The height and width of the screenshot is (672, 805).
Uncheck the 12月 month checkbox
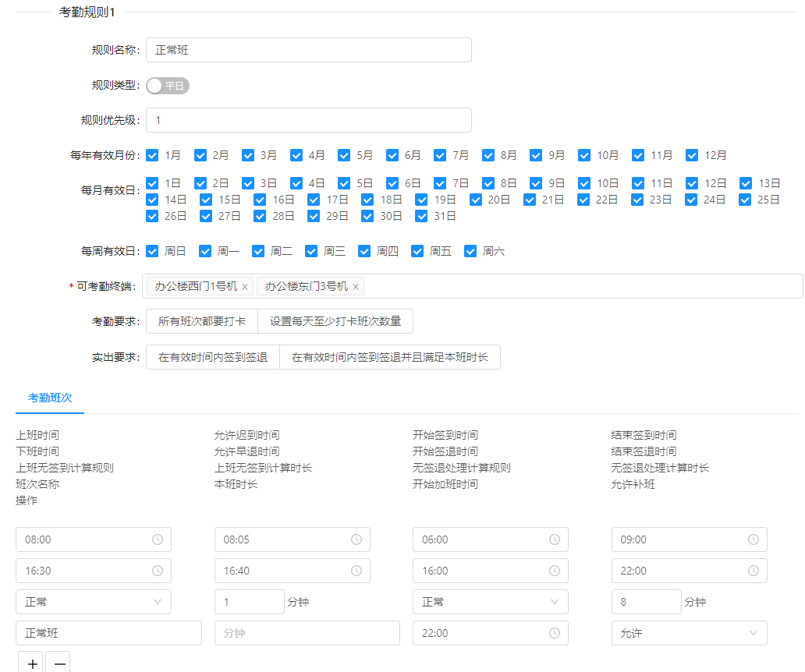[x=692, y=155]
